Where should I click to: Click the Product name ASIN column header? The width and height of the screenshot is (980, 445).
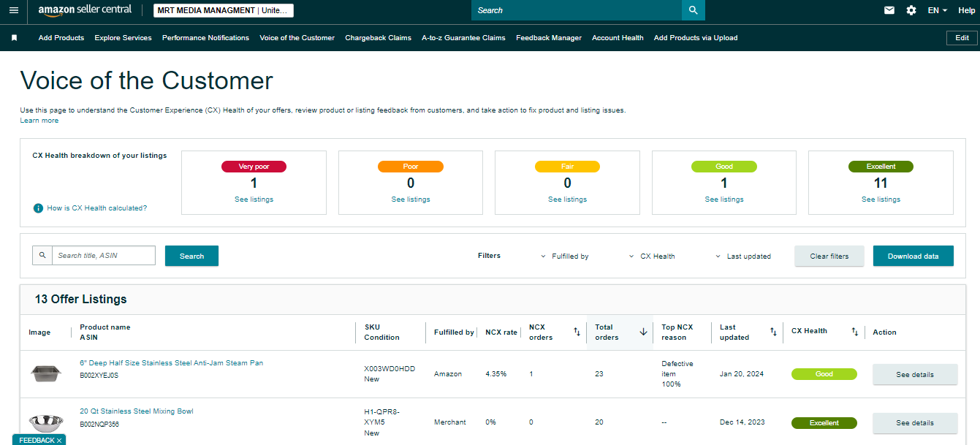click(105, 332)
